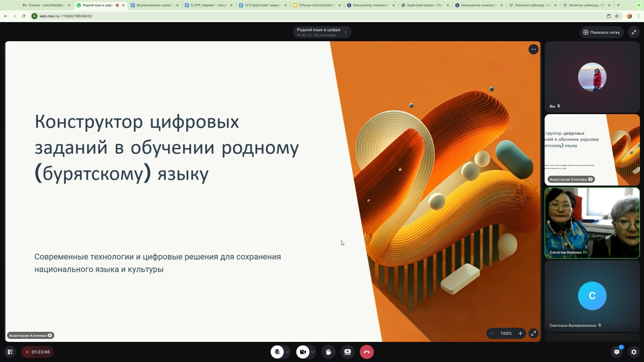Open microphone options dropdown arrow
Image resolution: width=644 pixels, height=362 pixels.
click(287, 352)
